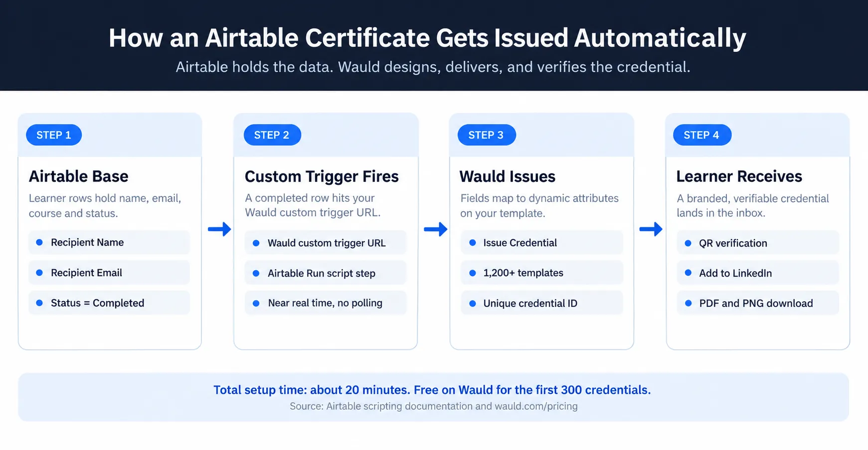The width and height of the screenshot is (868, 450).
Task: Click the STEP 2 badge
Action: (x=272, y=135)
